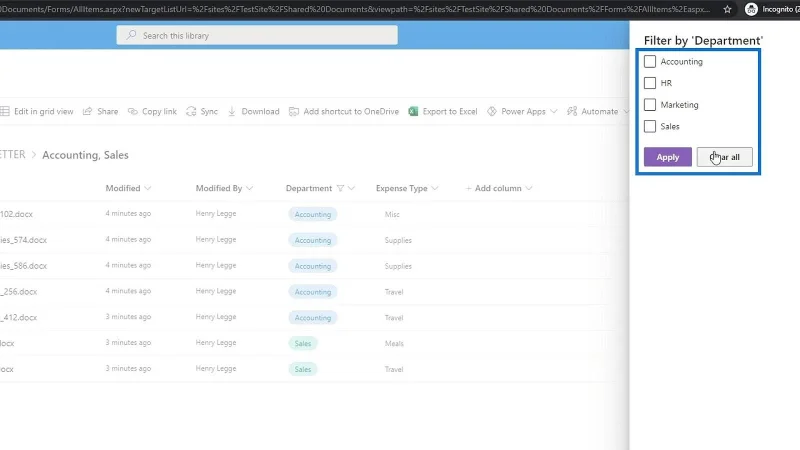The width and height of the screenshot is (800, 450).
Task: Click the Excel icon for export
Action: [x=413, y=111]
